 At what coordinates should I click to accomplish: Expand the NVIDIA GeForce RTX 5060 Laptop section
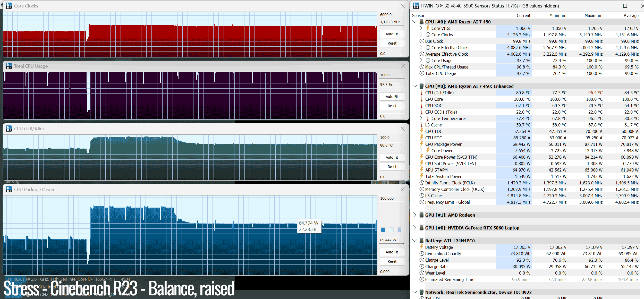coord(415,228)
